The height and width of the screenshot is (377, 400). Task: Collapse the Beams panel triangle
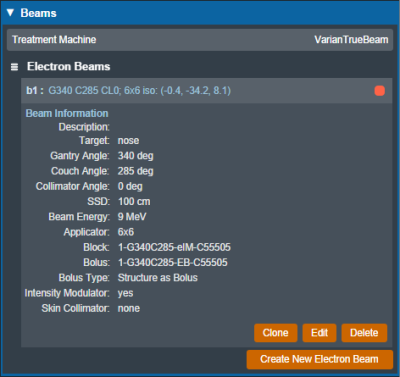click(x=10, y=13)
